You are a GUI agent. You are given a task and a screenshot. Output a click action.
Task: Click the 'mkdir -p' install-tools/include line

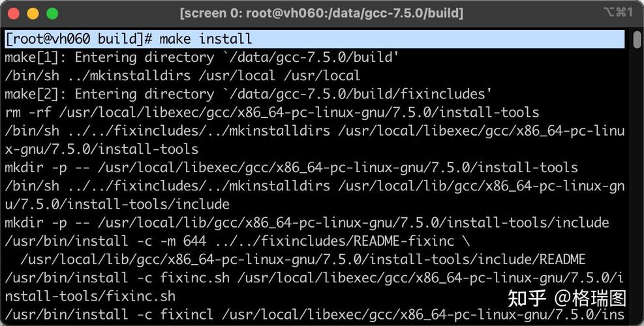click(x=307, y=222)
